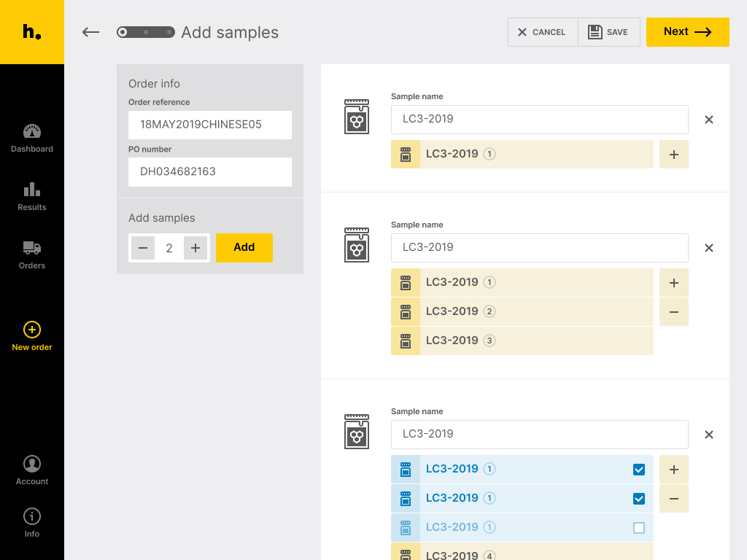Proceed with the Next button
The width and height of the screenshot is (747, 560).
(x=687, y=32)
